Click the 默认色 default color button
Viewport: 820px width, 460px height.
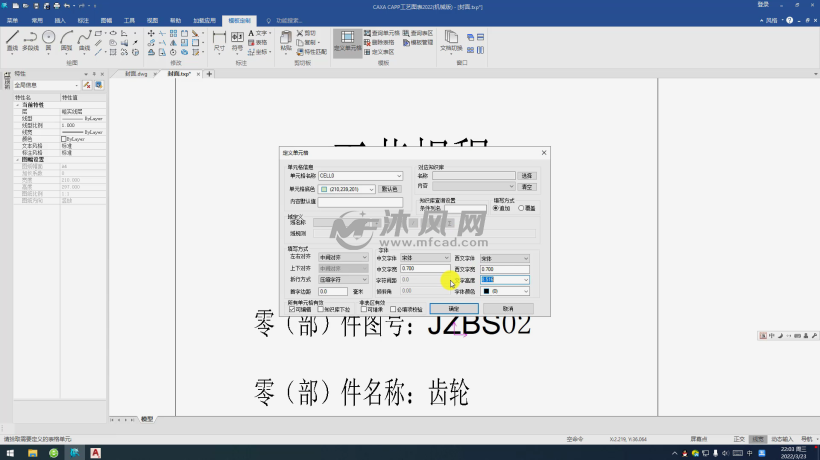[x=389, y=189]
